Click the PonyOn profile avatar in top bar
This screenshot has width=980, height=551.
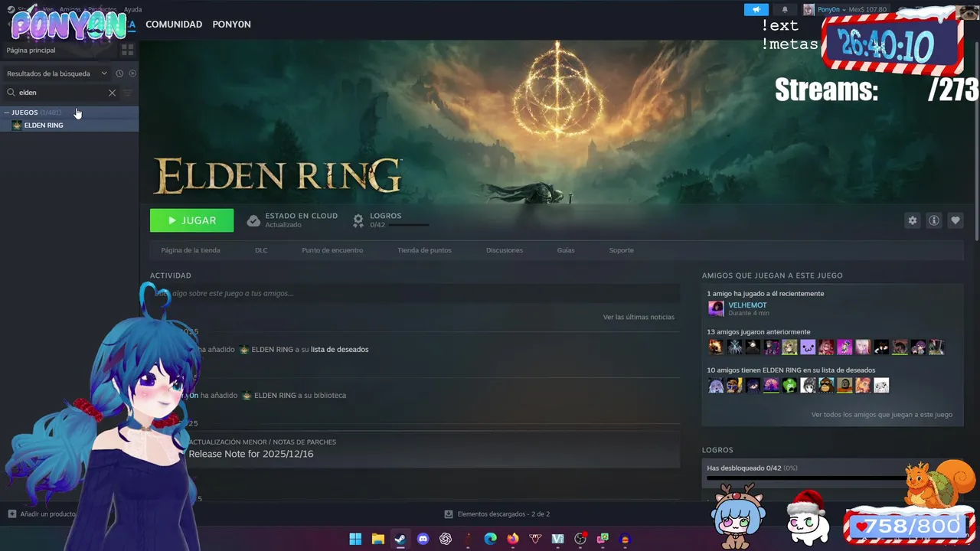[x=808, y=10]
